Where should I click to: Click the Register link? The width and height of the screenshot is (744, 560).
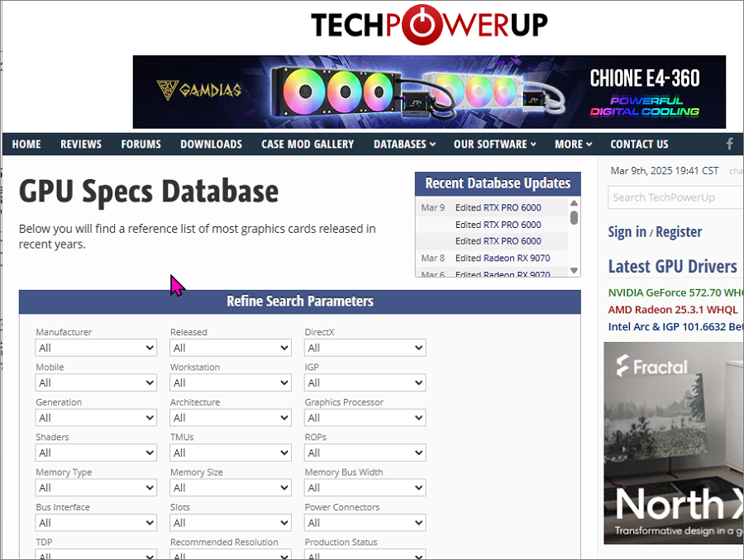click(679, 232)
